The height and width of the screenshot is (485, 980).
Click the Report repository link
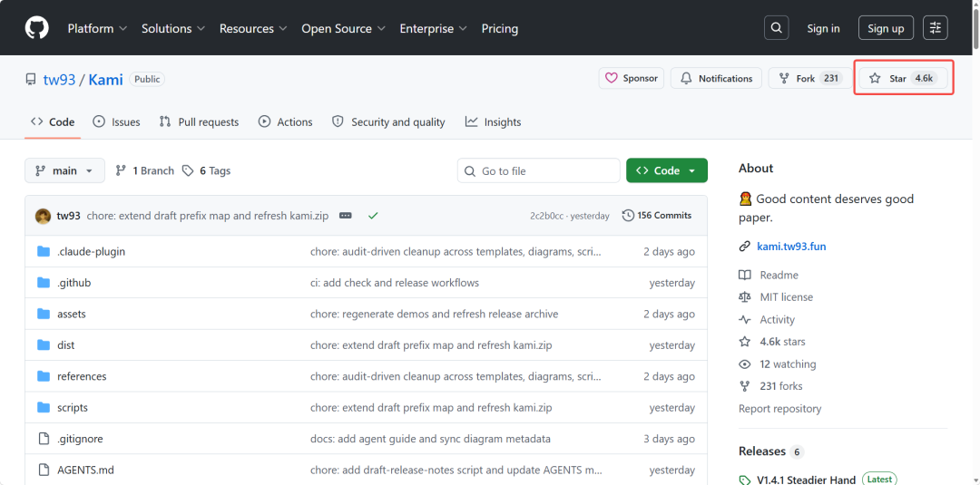coord(780,409)
